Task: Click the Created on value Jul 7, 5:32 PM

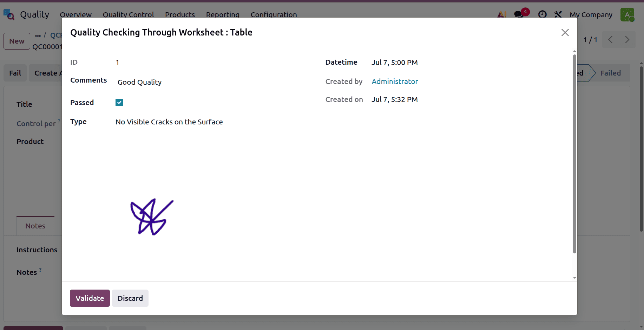Action: point(395,99)
